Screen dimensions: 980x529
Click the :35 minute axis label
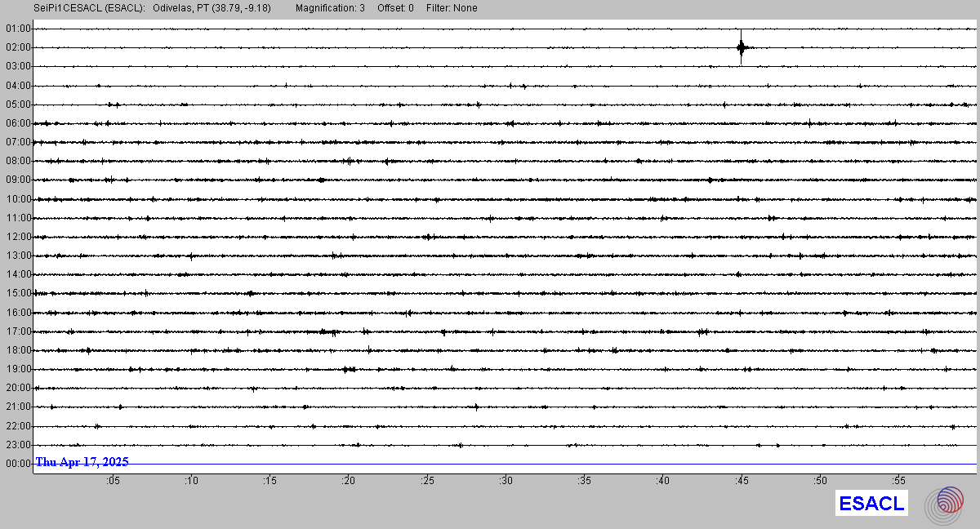[584, 482]
